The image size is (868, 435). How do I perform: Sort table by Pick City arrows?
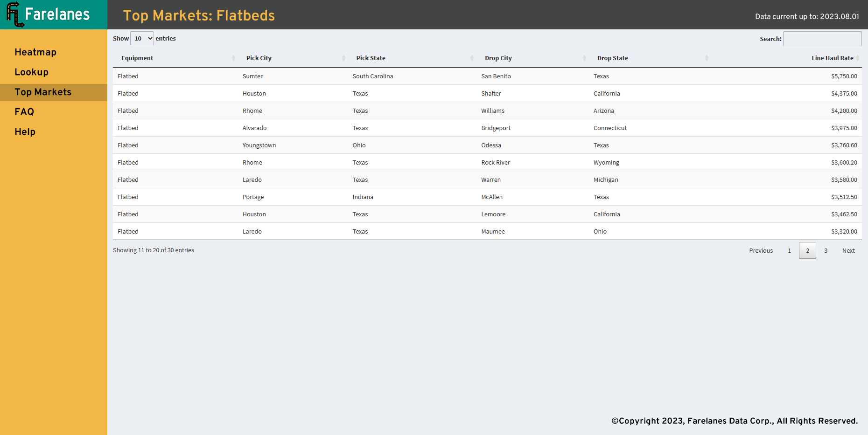[x=343, y=58]
